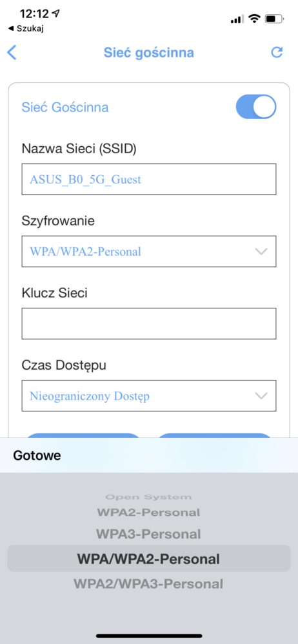The width and height of the screenshot is (298, 644).
Task: Tap the Wi-Fi status icon
Action: pyautogui.click(x=255, y=19)
